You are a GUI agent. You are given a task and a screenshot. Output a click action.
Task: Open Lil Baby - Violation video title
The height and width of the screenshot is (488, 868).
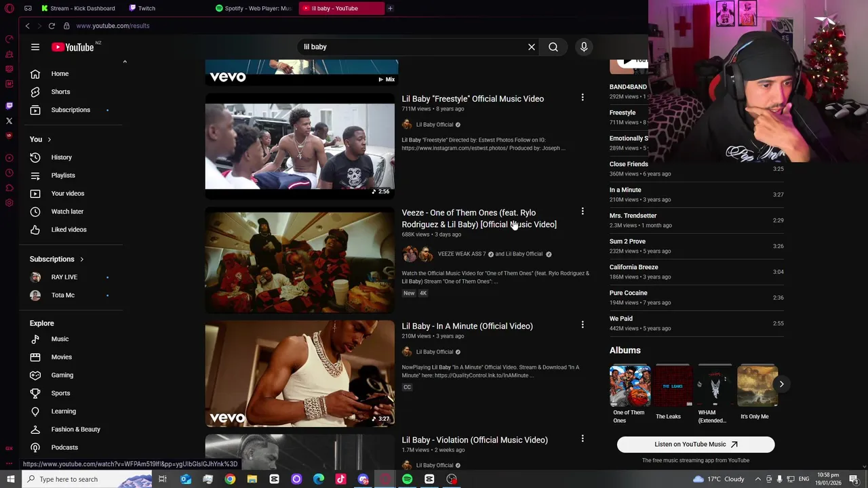[x=475, y=440]
